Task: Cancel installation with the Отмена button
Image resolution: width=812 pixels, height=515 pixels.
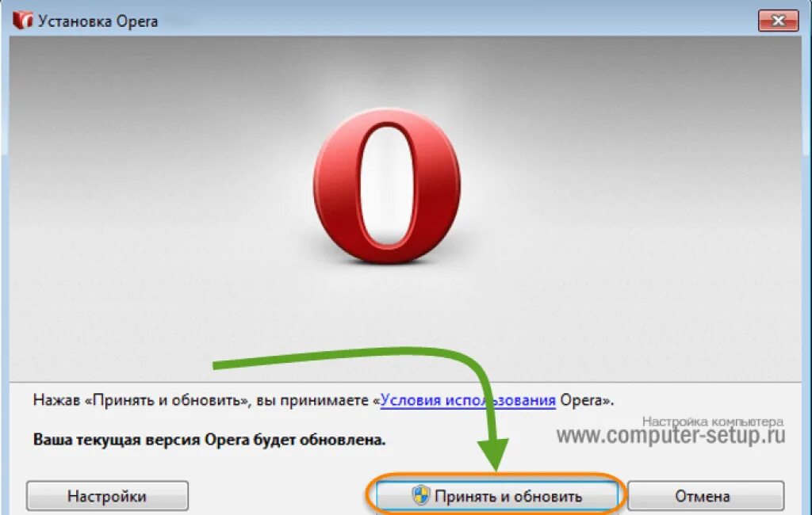Action: point(705,496)
